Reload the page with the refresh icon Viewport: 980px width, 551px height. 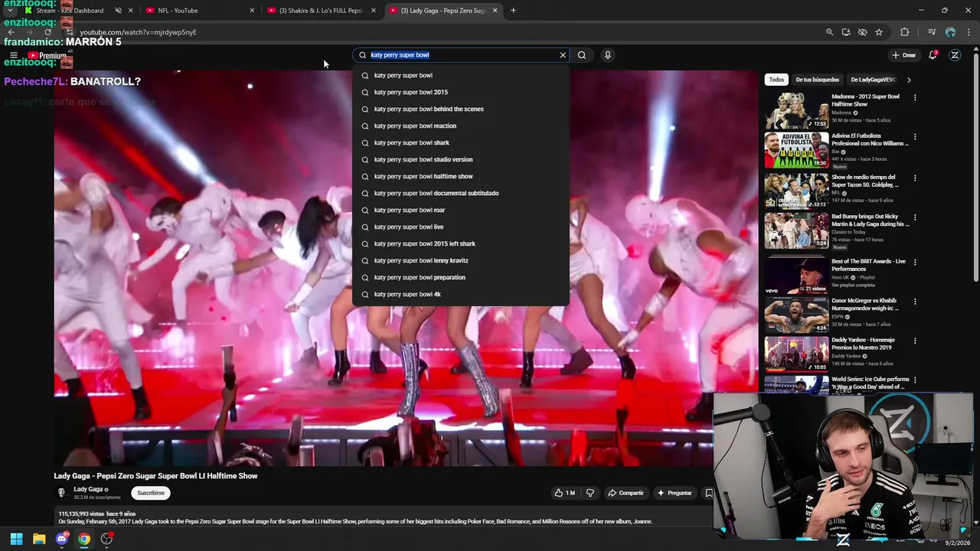coord(47,32)
